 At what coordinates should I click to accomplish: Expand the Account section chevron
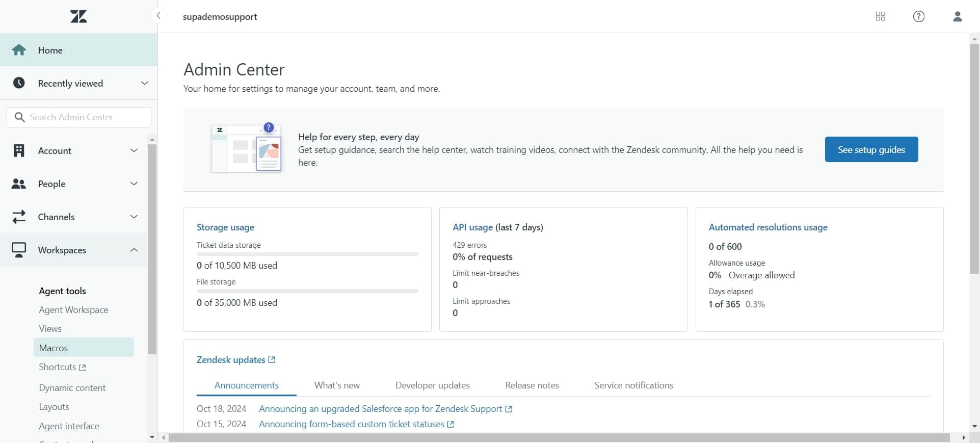coord(134,150)
